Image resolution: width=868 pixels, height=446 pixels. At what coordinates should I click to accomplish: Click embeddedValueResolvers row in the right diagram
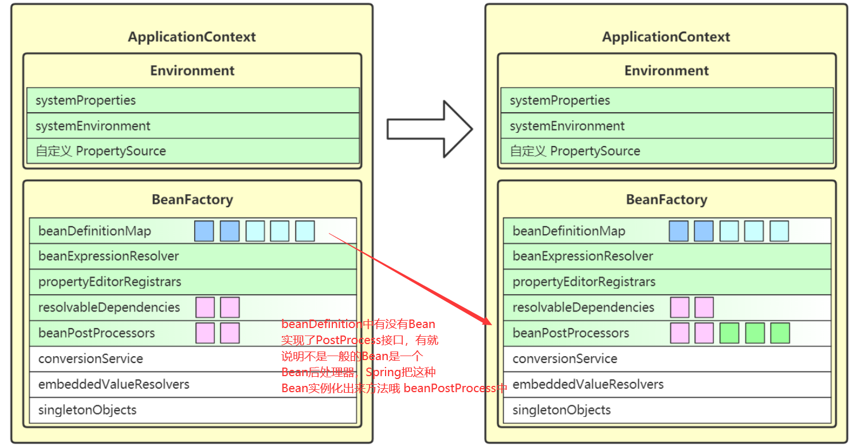click(667, 384)
